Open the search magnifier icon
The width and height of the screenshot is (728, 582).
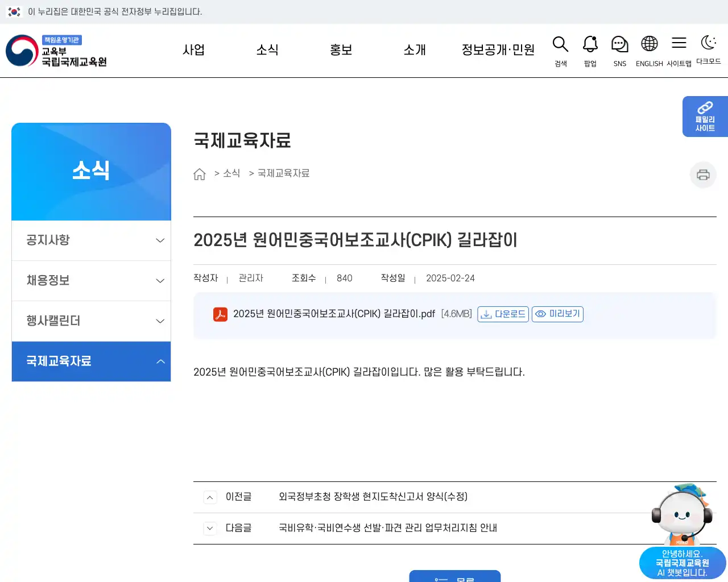coord(561,44)
